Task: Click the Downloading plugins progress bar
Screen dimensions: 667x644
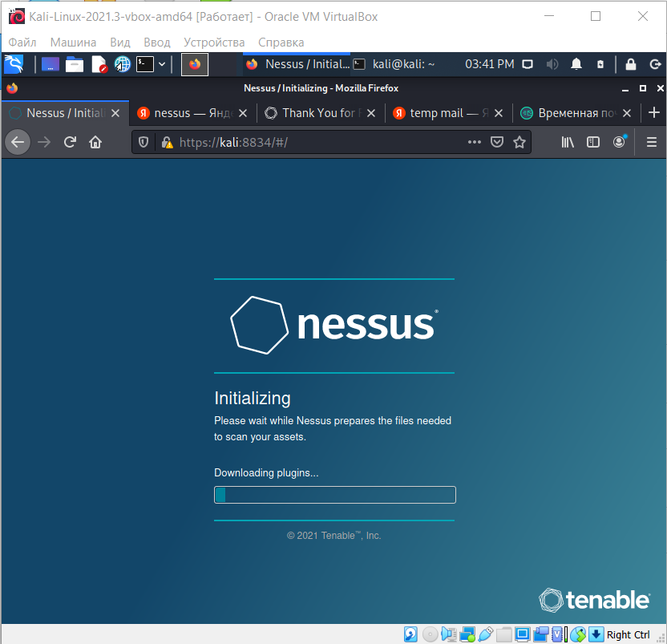Action: [x=335, y=495]
